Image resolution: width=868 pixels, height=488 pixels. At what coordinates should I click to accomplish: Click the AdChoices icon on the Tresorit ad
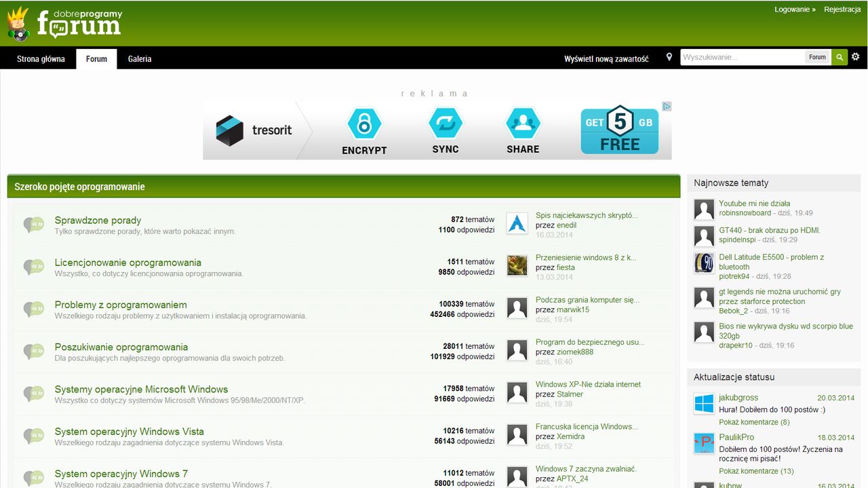tap(667, 106)
